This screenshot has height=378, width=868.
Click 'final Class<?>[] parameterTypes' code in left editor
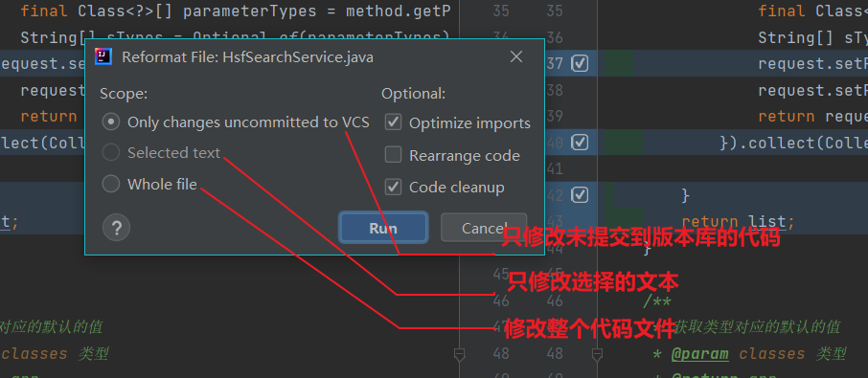pyautogui.click(x=169, y=11)
